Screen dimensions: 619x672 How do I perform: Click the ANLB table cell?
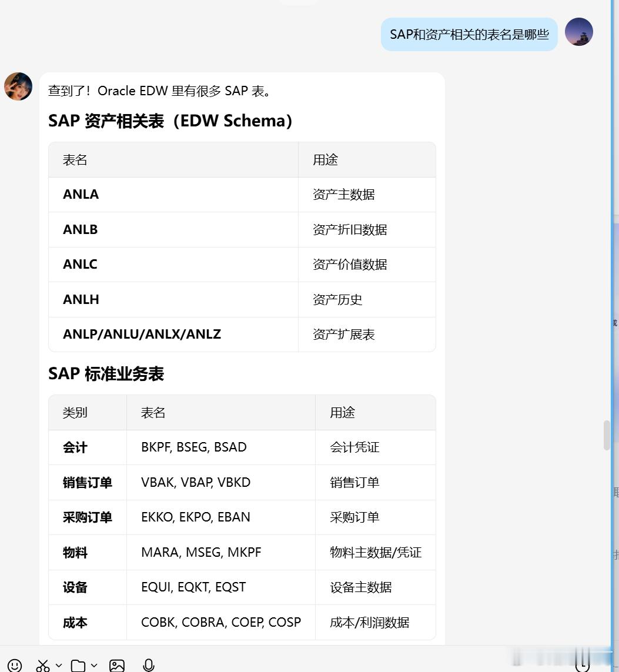pos(173,230)
